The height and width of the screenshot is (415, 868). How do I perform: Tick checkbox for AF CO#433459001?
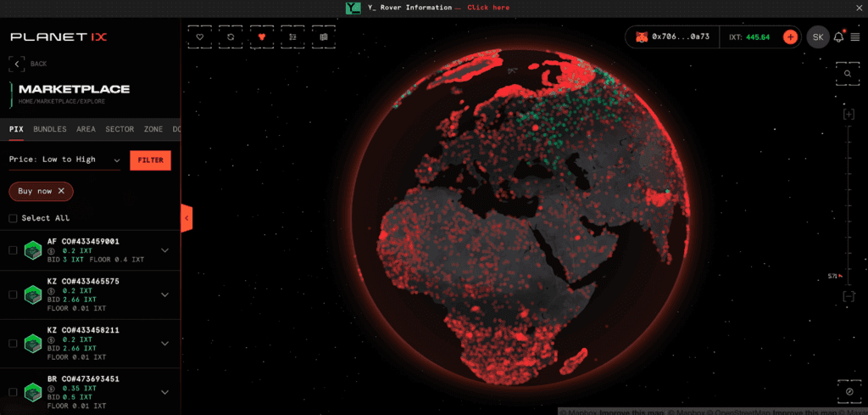click(13, 250)
